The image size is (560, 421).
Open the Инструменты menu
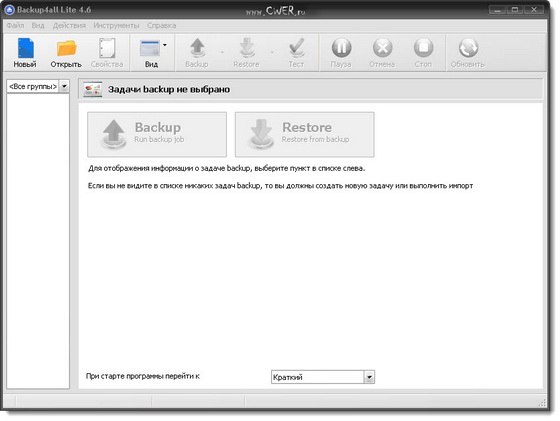tap(116, 25)
